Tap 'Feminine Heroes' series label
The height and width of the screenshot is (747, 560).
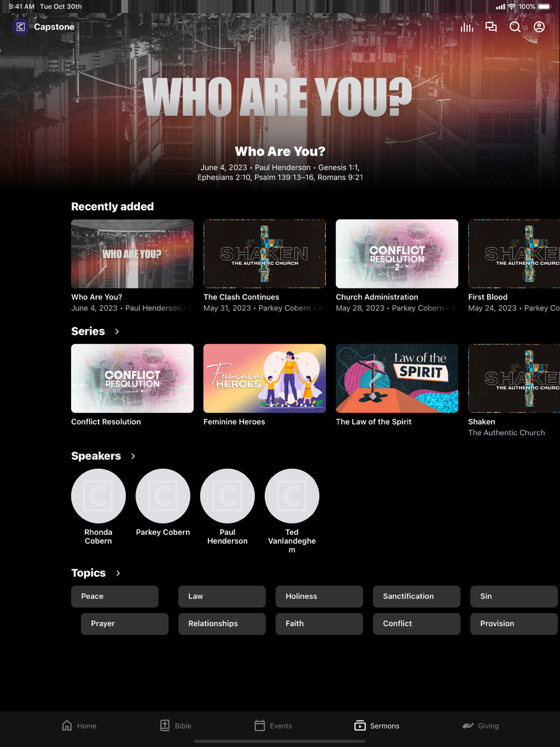(234, 422)
